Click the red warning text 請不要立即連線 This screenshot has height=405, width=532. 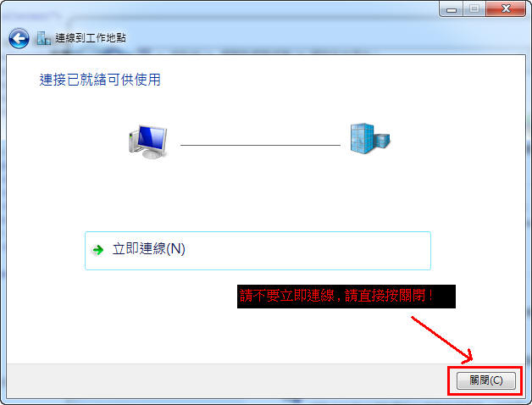pyautogui.click(x=287, y=296)
